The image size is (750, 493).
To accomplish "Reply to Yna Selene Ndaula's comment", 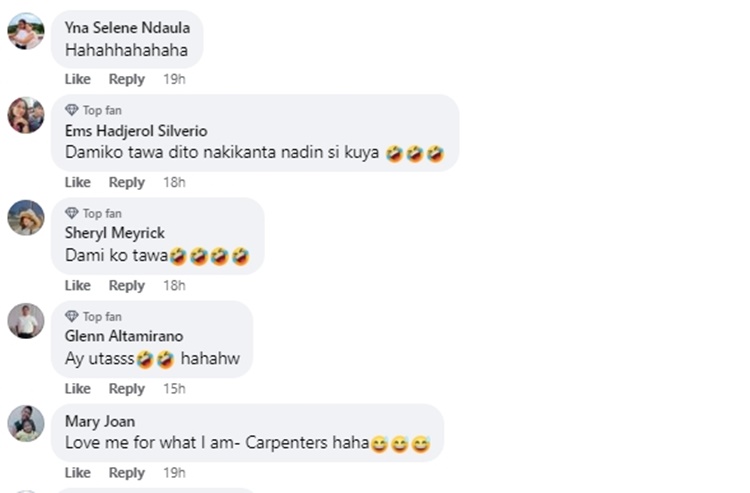I will click(x=127, y=79).
